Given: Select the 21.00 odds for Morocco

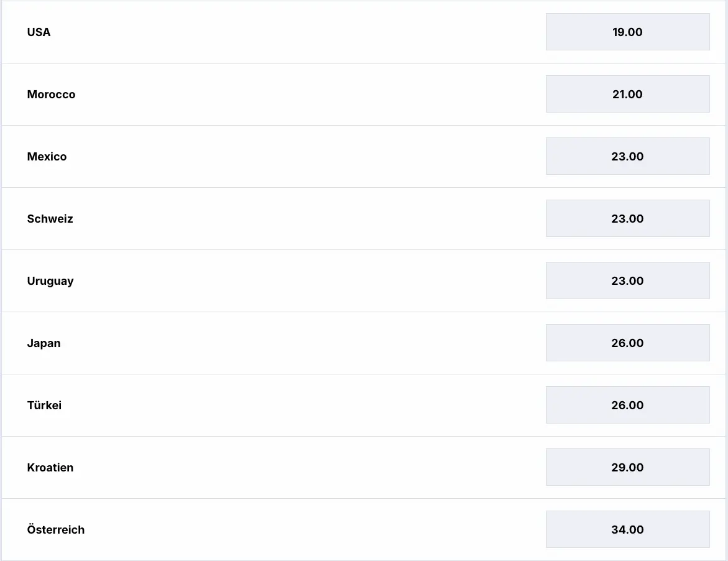Looking at the screenshot, I should [x=627, y=94].
